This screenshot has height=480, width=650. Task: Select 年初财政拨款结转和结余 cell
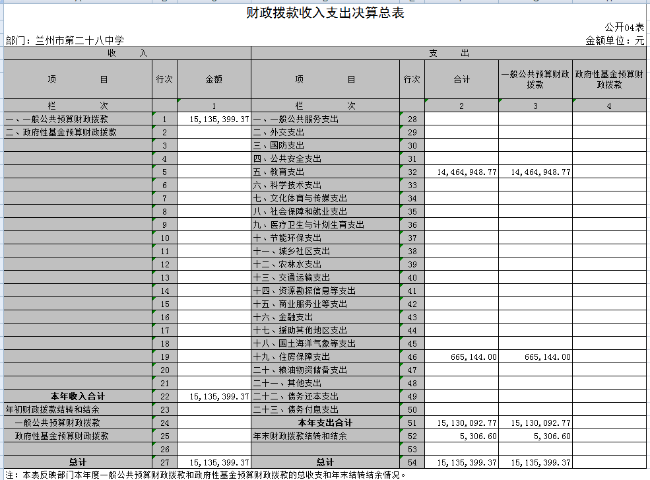click(78, 410)
